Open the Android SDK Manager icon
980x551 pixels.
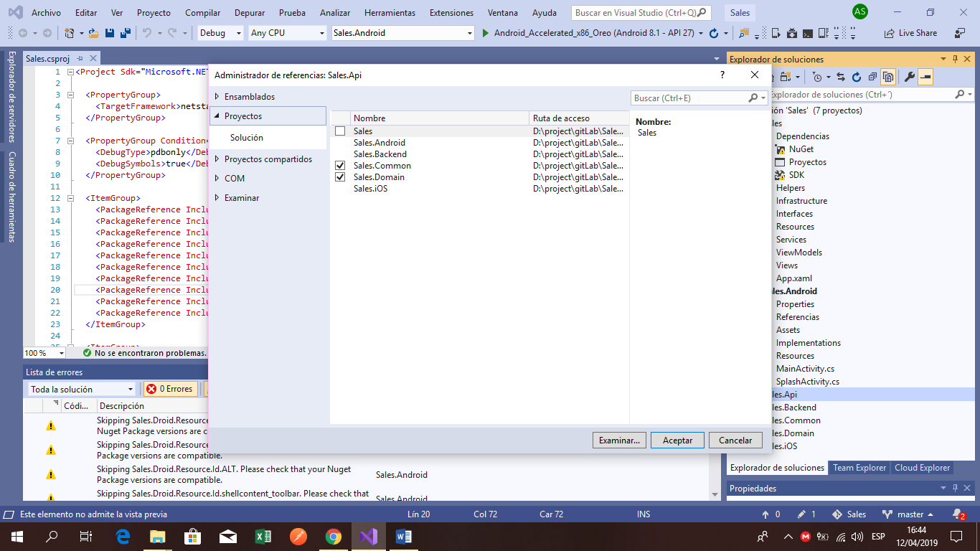point(791,33)
